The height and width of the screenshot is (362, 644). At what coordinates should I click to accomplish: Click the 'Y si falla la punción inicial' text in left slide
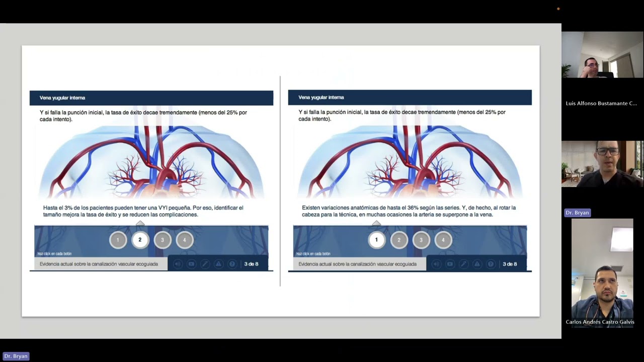[143, 116]
